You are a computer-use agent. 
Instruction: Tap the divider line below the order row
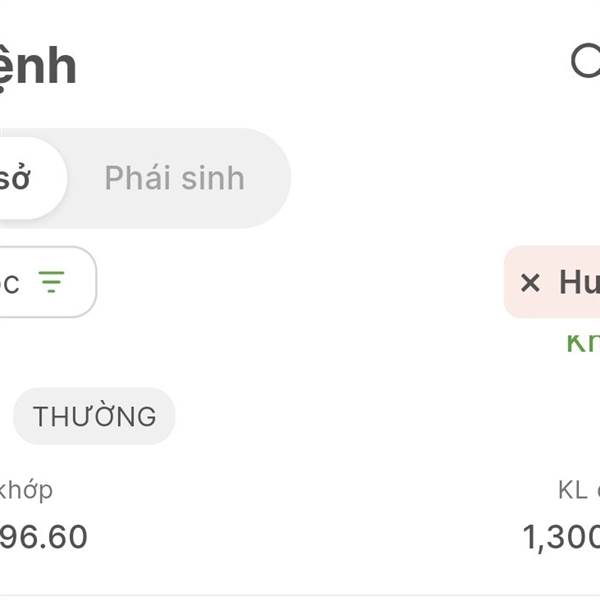[x=300, y=595]
